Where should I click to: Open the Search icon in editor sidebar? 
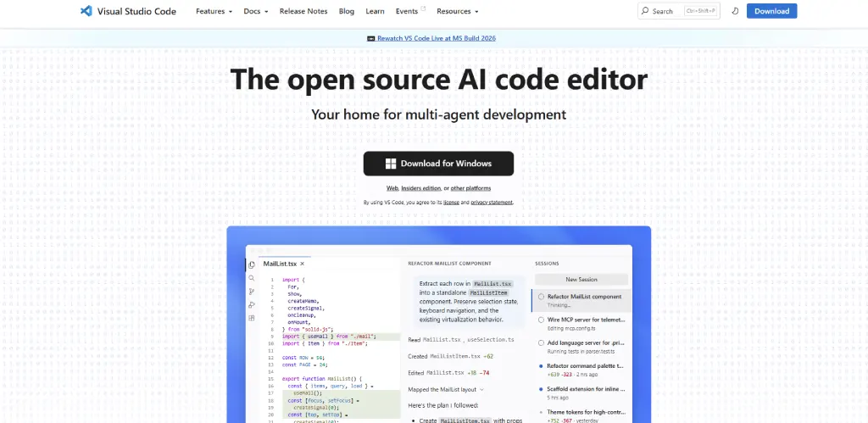pyautogui.click(x=251, y=278)
